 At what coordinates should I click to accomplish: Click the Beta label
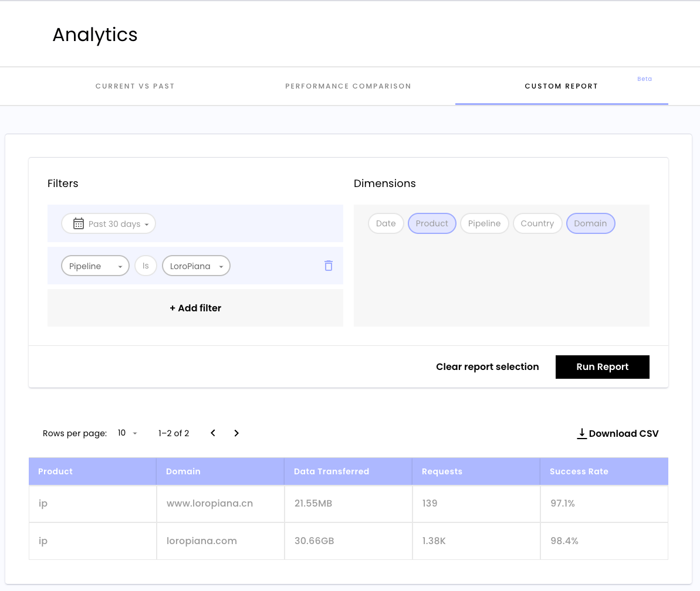click(x=644, y=79)
